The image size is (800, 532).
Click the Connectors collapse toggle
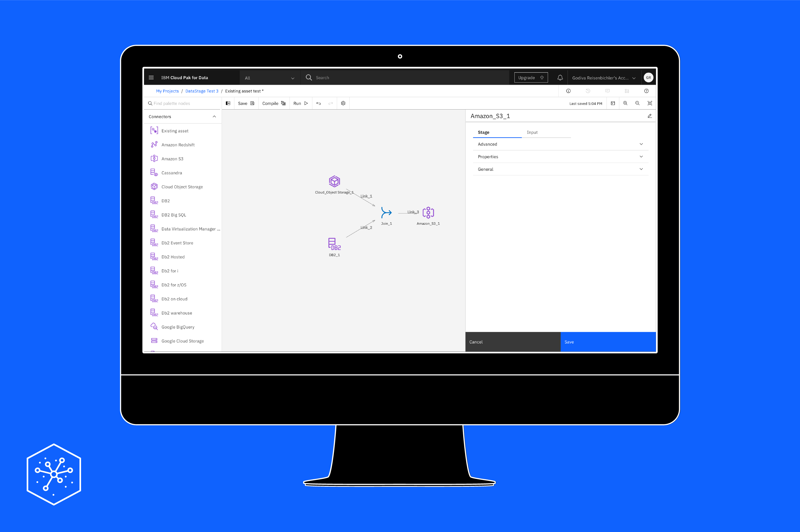[215, 117]
